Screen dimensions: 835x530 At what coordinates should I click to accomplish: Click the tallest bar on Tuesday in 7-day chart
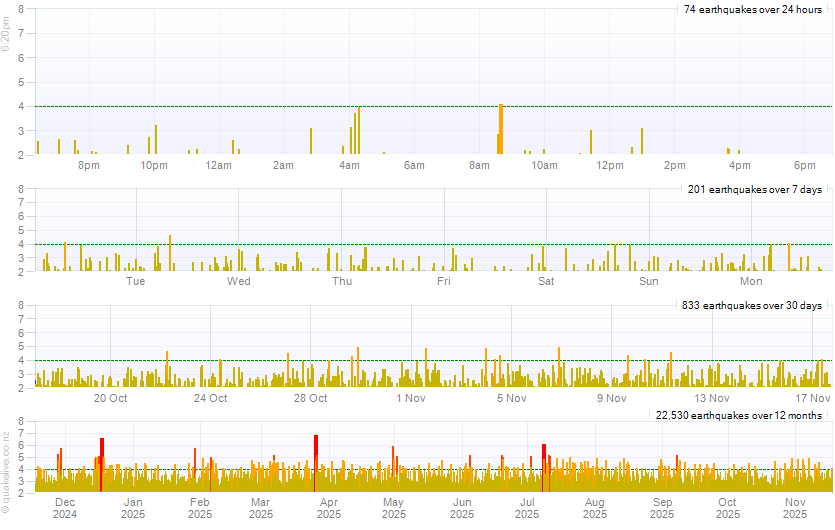(170, 253)
